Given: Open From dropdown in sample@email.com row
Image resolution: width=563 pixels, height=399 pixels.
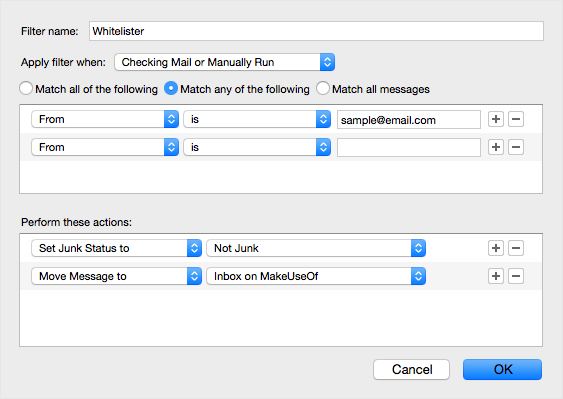Looking at the screenshot, I should (105, 119).
